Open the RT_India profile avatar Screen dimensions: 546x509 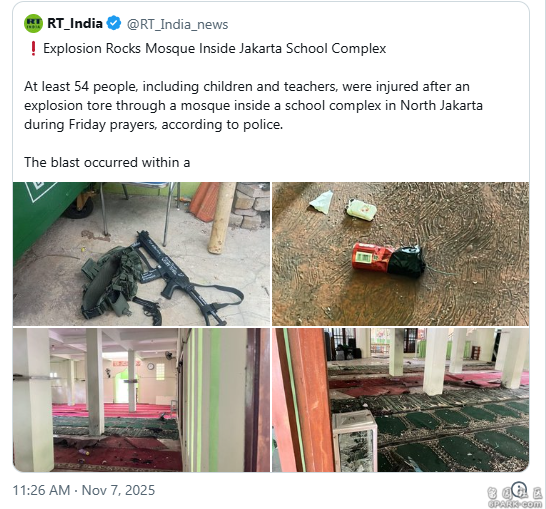point(33,24)
